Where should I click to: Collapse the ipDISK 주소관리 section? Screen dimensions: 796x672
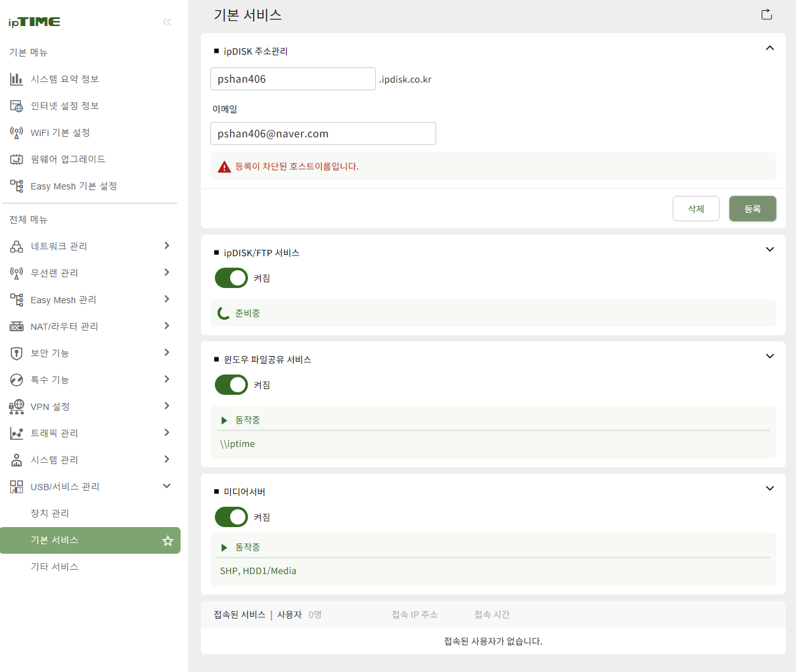pos(770,48)
